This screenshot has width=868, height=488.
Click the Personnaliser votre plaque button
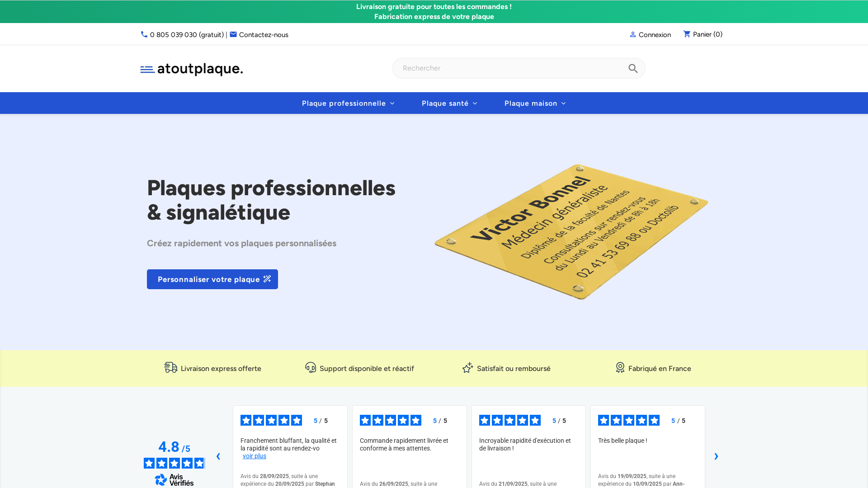point(212,279)
